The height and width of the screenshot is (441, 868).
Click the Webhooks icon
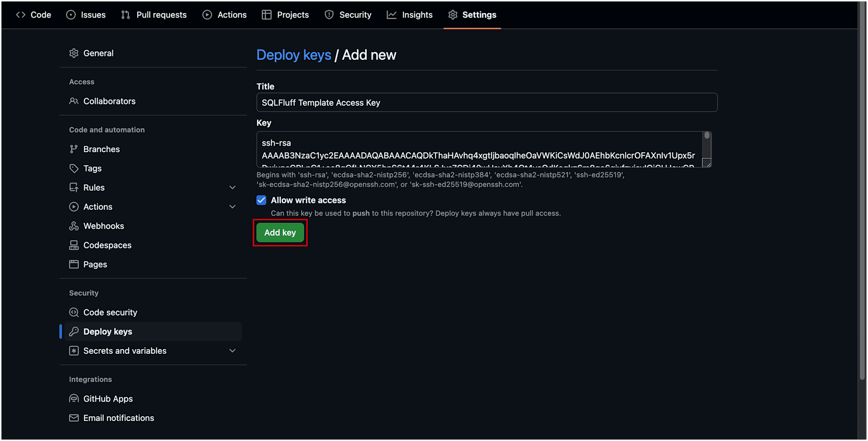point(74,226)
